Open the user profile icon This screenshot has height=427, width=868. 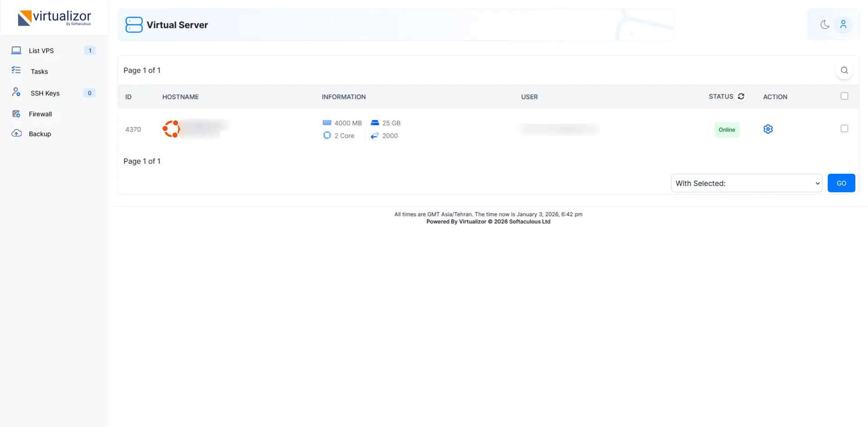(843, 24)
